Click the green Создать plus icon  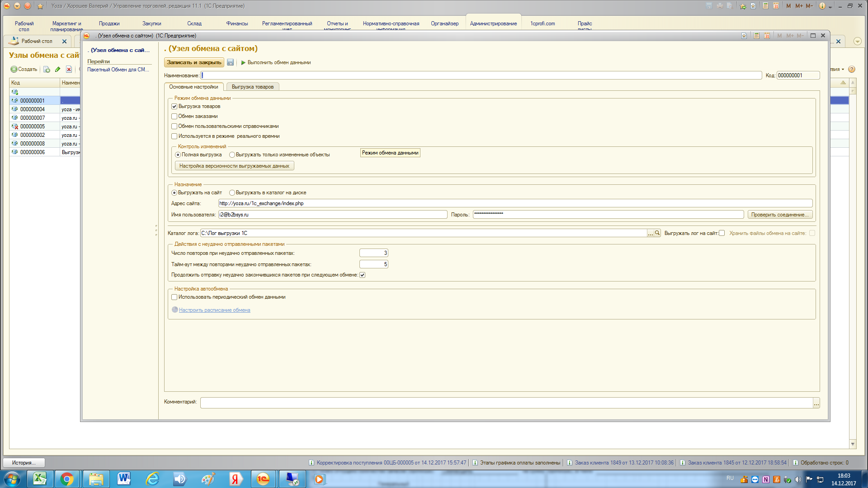pyautogui.click(x=14, y=69)
